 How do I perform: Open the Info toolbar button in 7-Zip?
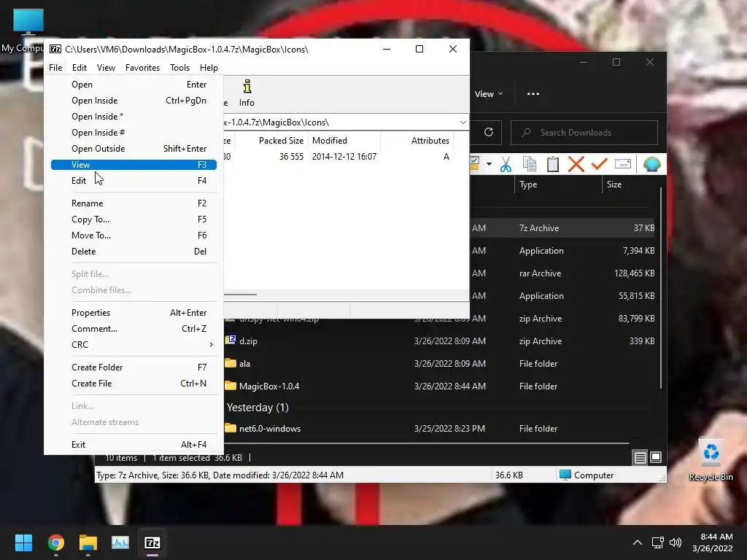pyautogui.click(x=247, y=93)
